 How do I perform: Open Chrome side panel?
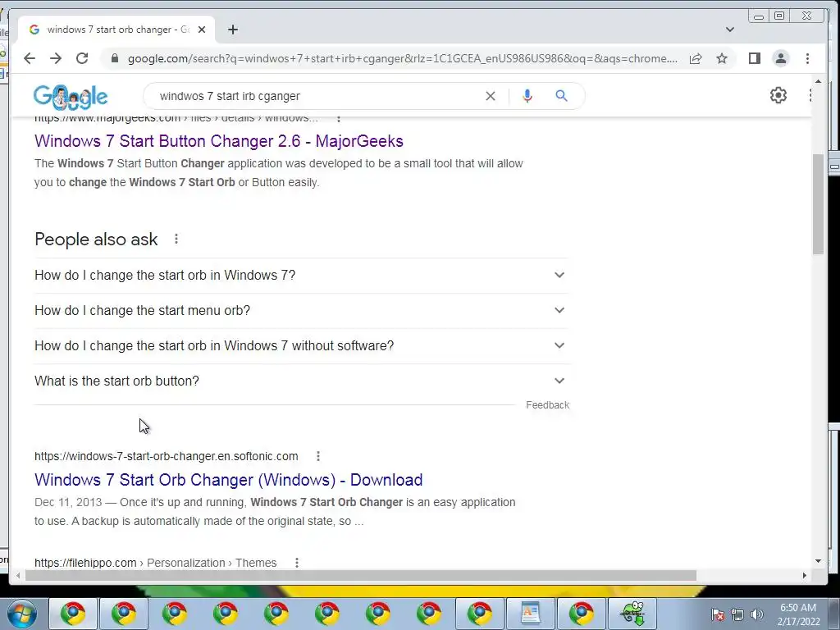tap(755, 58)
